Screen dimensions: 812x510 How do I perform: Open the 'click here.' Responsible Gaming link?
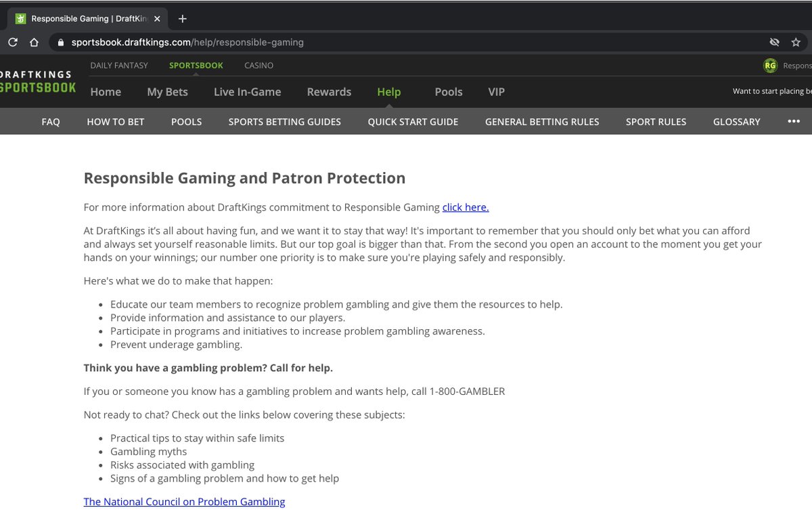pos(465,207)
